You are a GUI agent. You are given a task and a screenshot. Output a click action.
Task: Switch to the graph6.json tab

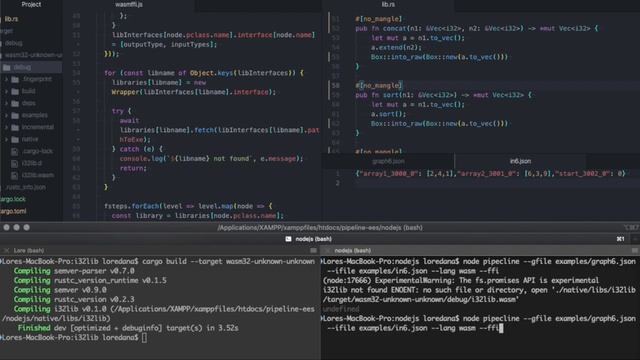point(388,161)
